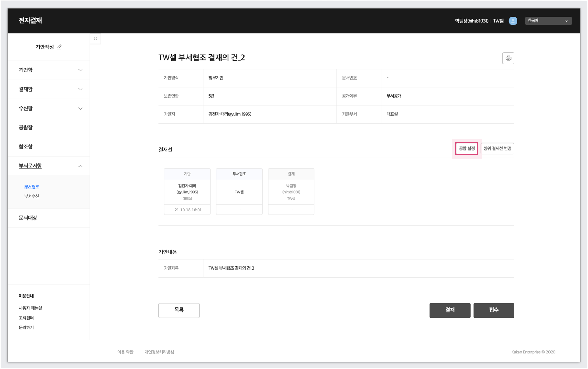Open 문의하기 link

pos(26,327)
